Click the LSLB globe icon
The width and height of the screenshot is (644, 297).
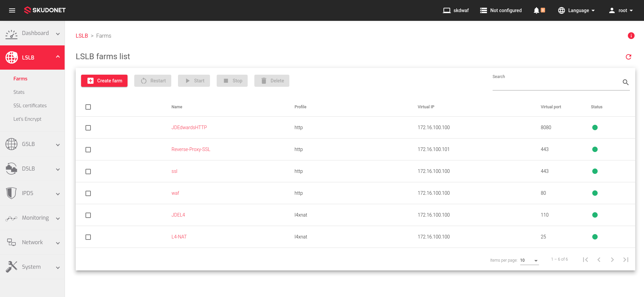tap(11, 58)
